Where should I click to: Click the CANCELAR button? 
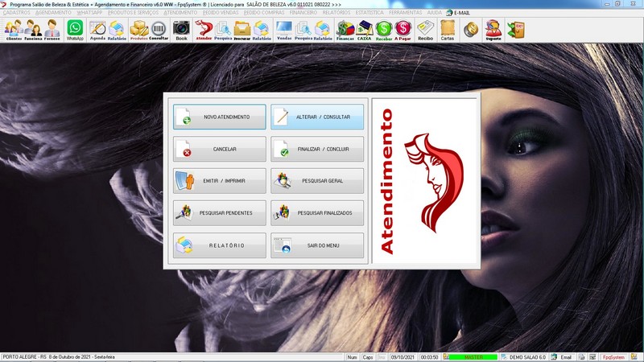click(219, 149)
